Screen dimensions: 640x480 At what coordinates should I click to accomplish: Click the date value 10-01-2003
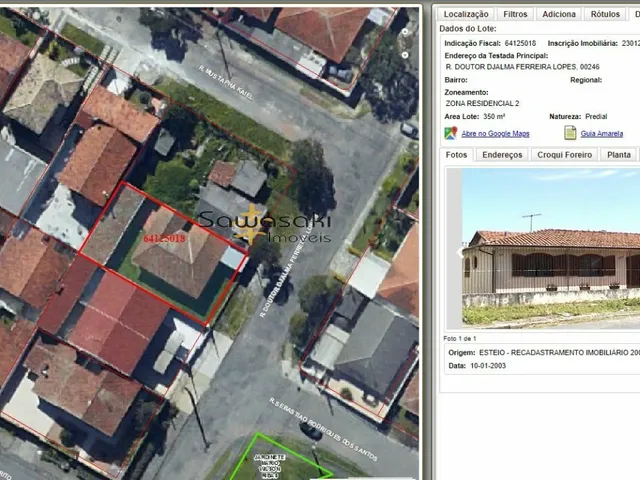pyautogui.click(x=488, y=366)
